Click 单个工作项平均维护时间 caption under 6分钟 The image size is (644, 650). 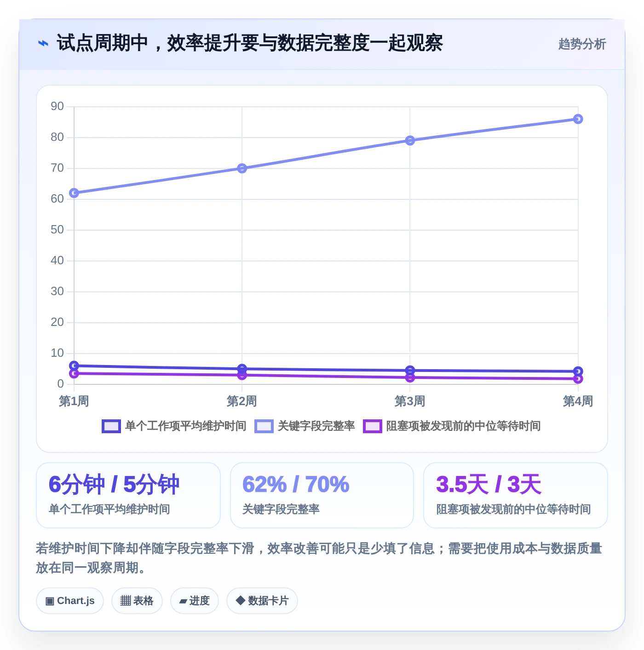click(x=109, y=509)
